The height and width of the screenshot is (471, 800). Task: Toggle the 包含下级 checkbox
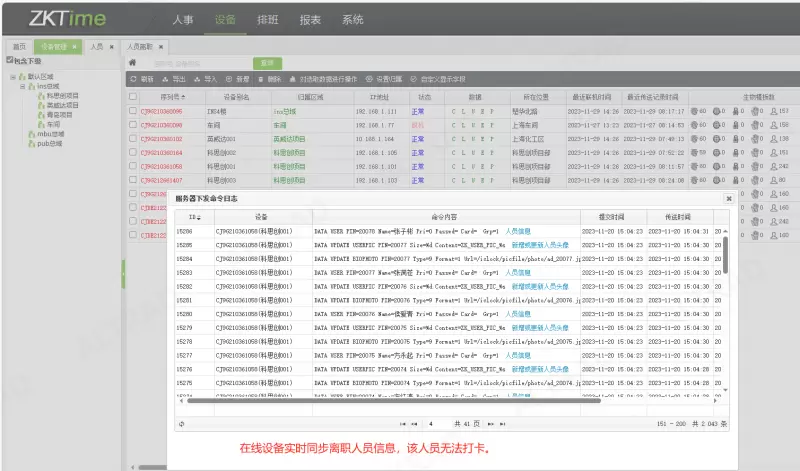[x=7, y=61]
